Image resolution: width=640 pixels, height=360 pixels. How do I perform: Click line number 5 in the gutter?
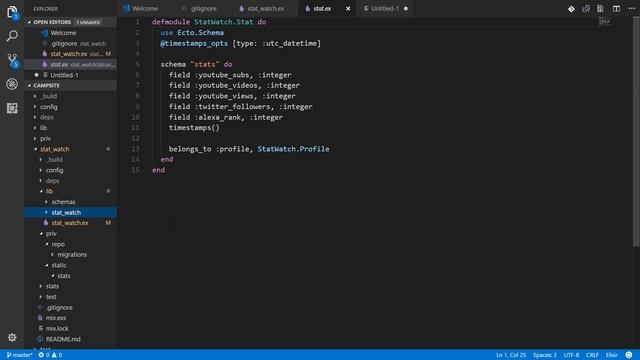137,64
